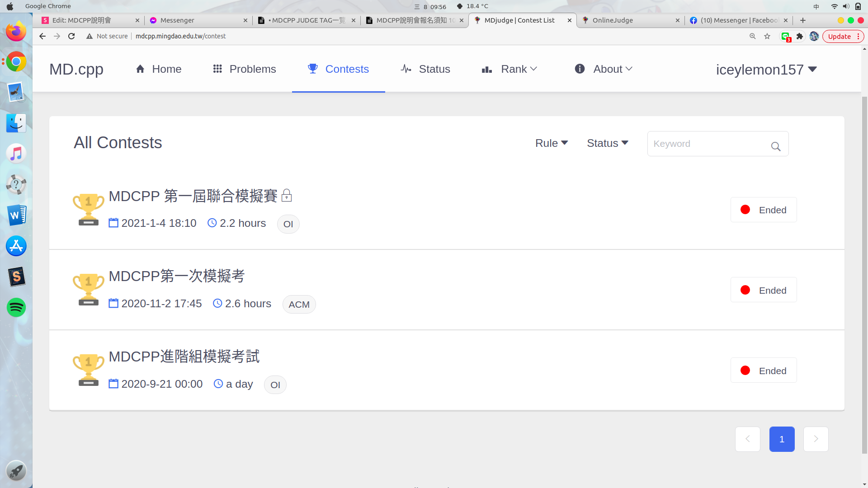Image resolution: width=868 pixels, height=488 pixels.
Task: Open the Chrome extensions puzzle icon
Action: (x=800, y=36)
